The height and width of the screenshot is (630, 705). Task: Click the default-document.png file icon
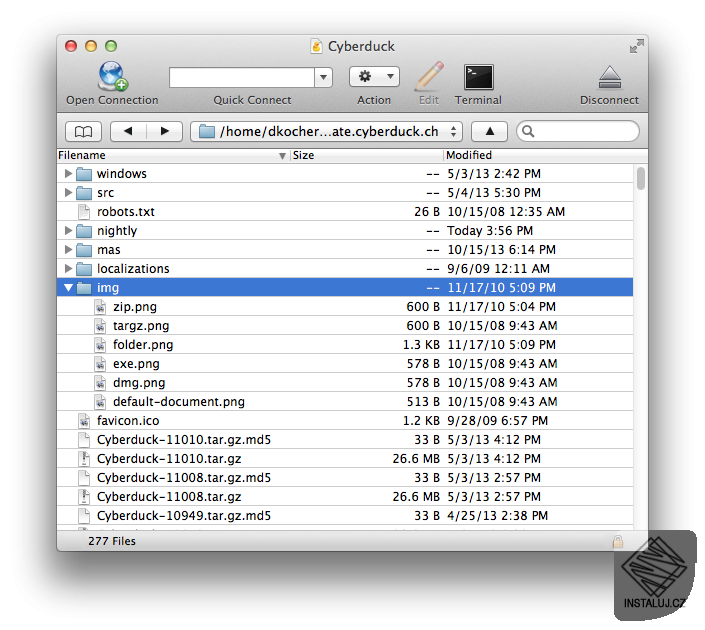coord(100,402)
